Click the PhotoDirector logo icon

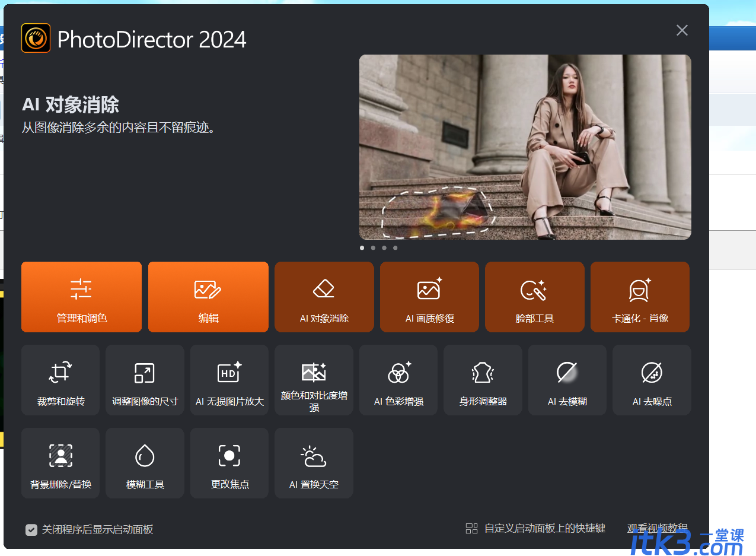tap(36, 38)
